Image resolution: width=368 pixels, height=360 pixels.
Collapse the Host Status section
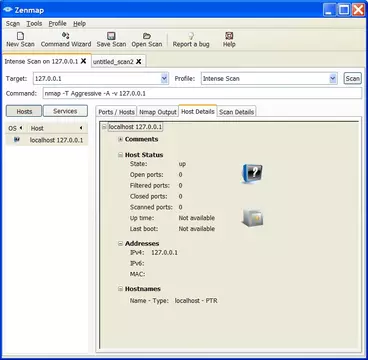121,155
